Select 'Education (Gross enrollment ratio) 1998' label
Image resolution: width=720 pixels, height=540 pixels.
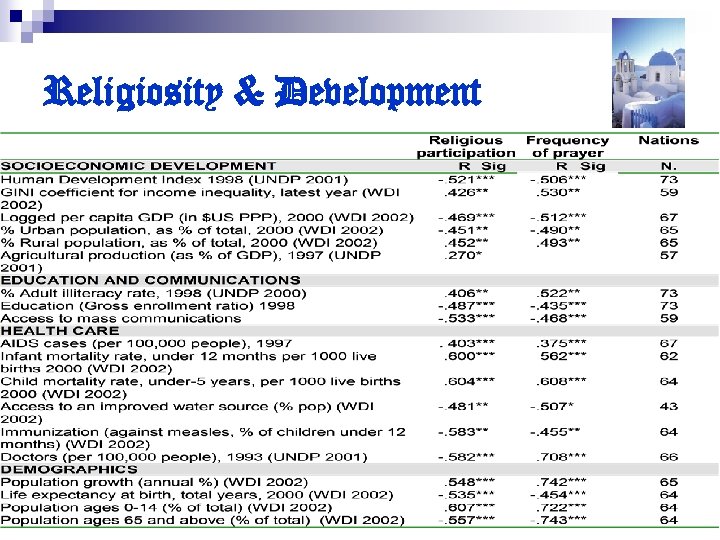(147, 306)
